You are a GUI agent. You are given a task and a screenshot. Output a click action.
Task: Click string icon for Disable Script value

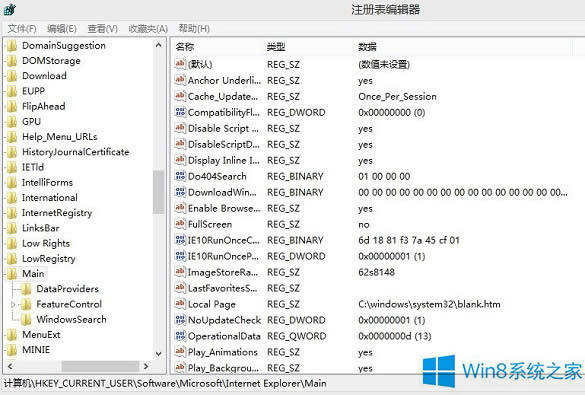click(180, 128)
